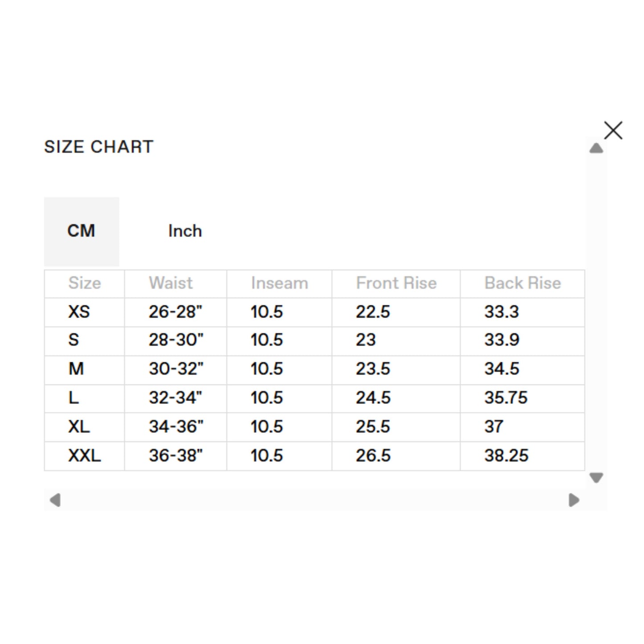Viewport: 644px width, 644px height.
Task: Switch to the Inch tab
Action: point(185,231)
